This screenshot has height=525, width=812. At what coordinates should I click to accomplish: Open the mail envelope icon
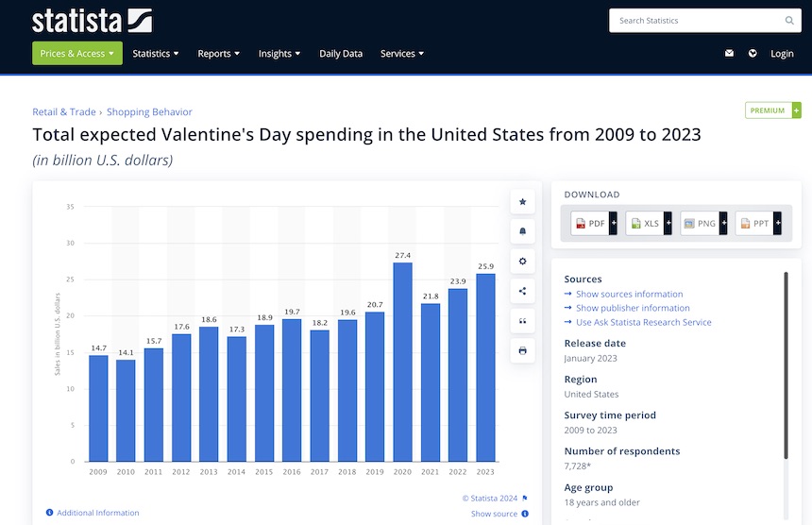(729, 53)
